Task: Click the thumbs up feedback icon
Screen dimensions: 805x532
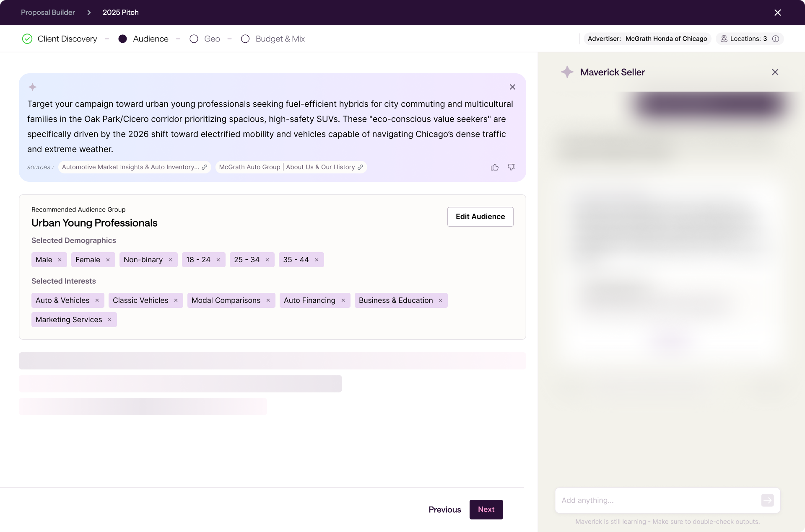Action: pyautogui.click(x=495, y=167)
